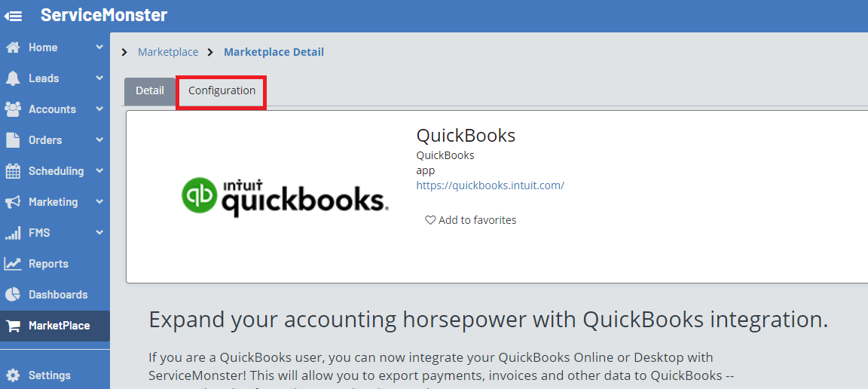
Task: Collapse sidebar using the hamburger menu icon
Action: point(14,16)
